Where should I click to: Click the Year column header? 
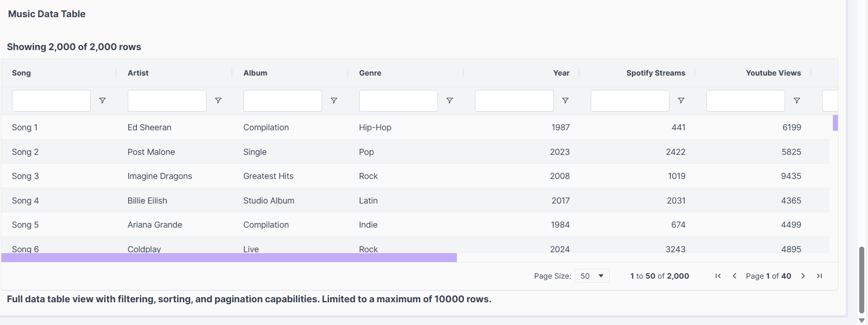pos(561,73)
